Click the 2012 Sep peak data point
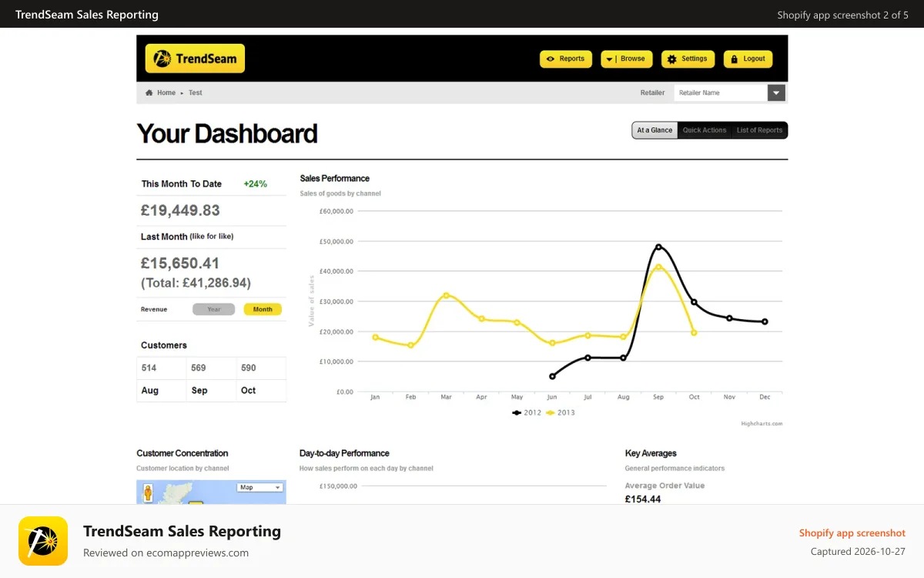The width and height of the screenshot is (924, 578). [658, 247]
